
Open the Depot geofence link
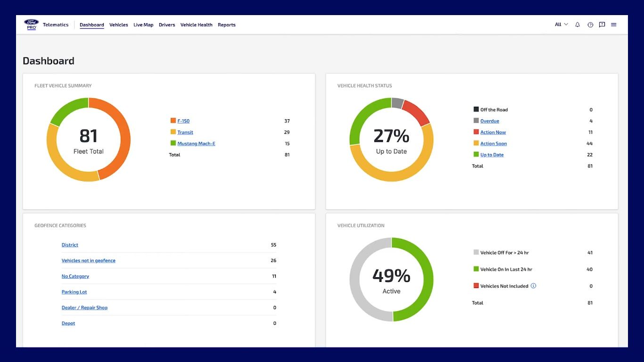click(x=68, y=323)
